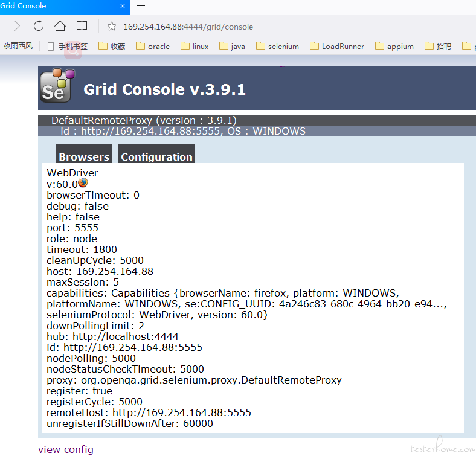
Task: Click the 'port: 5555' line
Action: pyautogui.click(x=72, y=228)
